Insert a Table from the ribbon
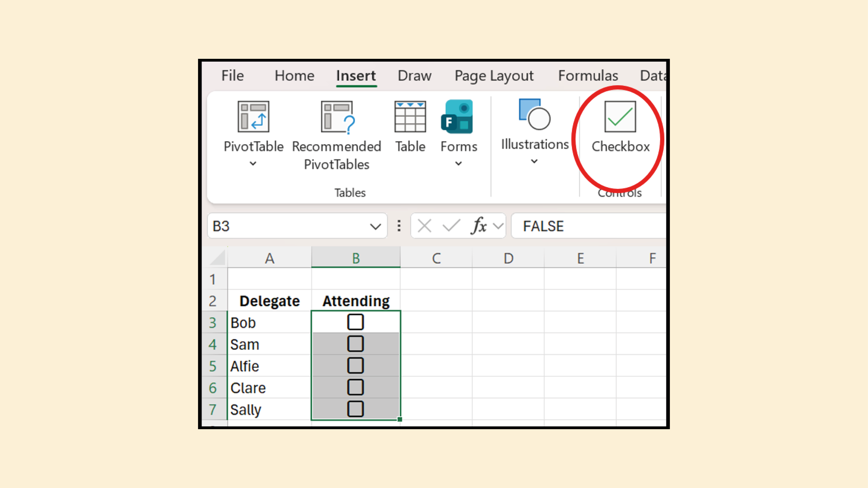The height and width of the screenshot is (488, 868). click(410, 117)
